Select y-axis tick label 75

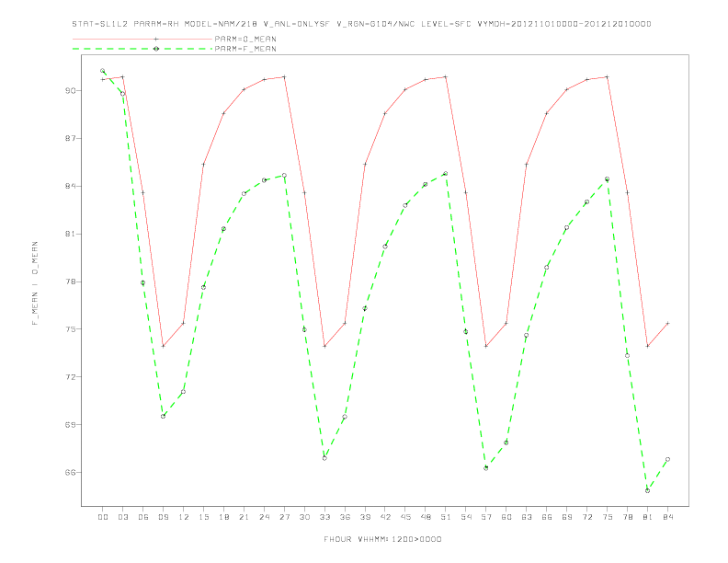[71, 329]
